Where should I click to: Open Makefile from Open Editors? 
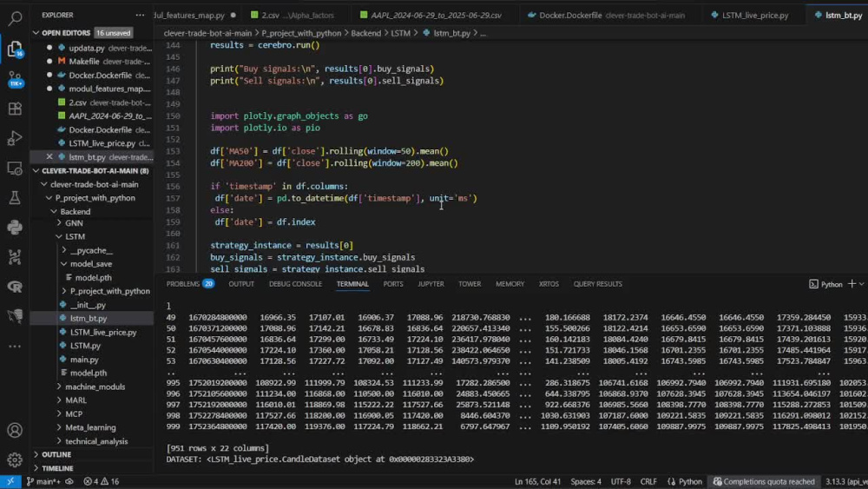(84, 62)
